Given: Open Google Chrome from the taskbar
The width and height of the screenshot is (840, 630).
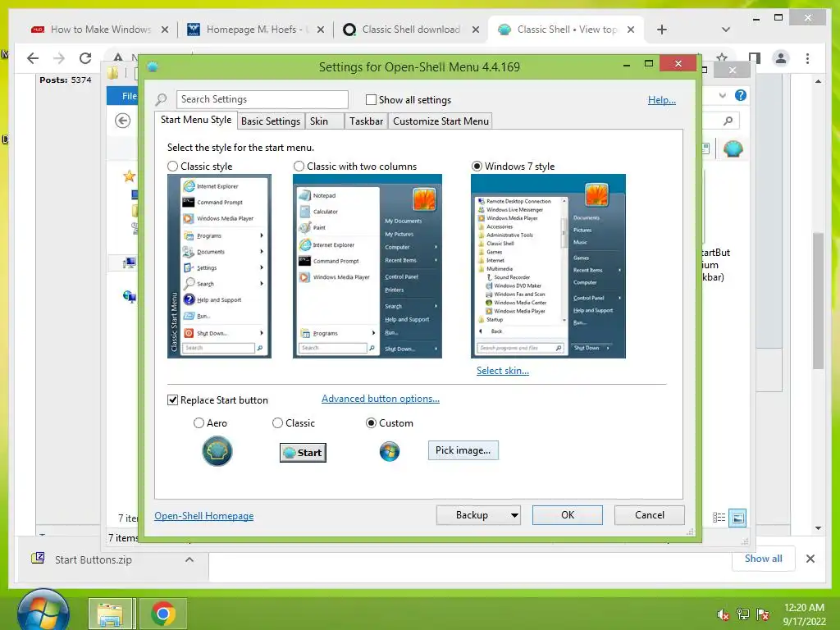Looking at the screenshot, I should pyautogui.click(x=163, y=614).
